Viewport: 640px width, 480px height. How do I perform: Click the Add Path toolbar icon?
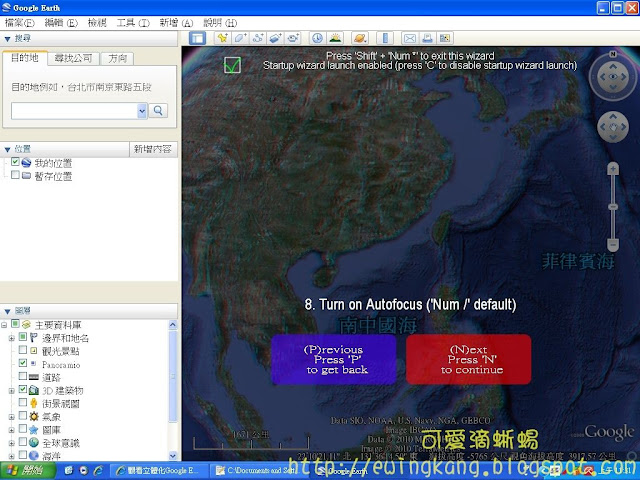pyautogui.click(x=258, y=38)
